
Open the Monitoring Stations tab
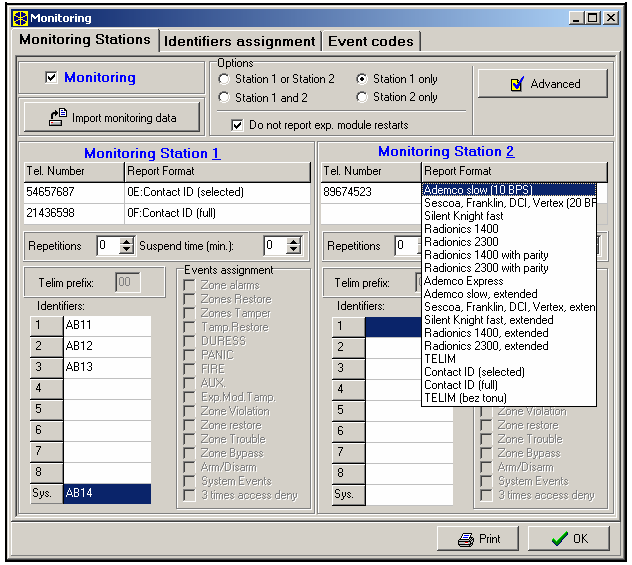pyautogui.click(x=85, y=40)
